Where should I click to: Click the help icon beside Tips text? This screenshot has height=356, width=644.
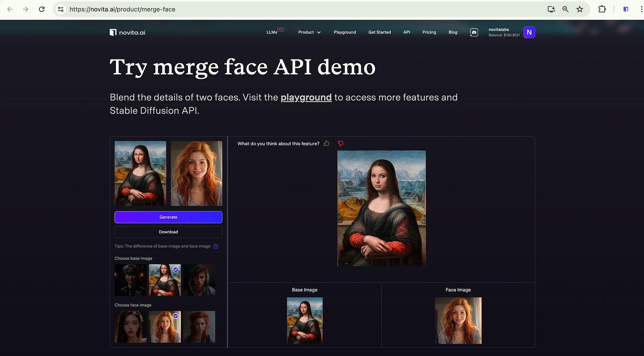(216, 246)
